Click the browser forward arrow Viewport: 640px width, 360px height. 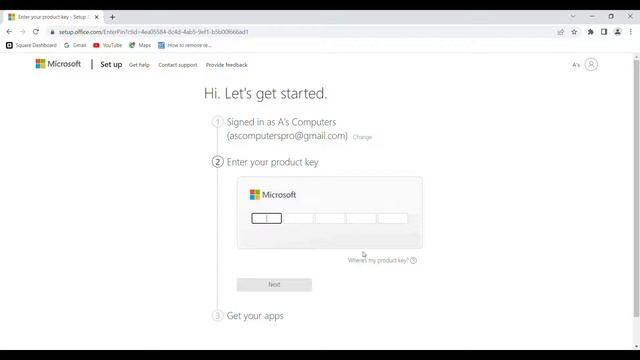point(23,32)
